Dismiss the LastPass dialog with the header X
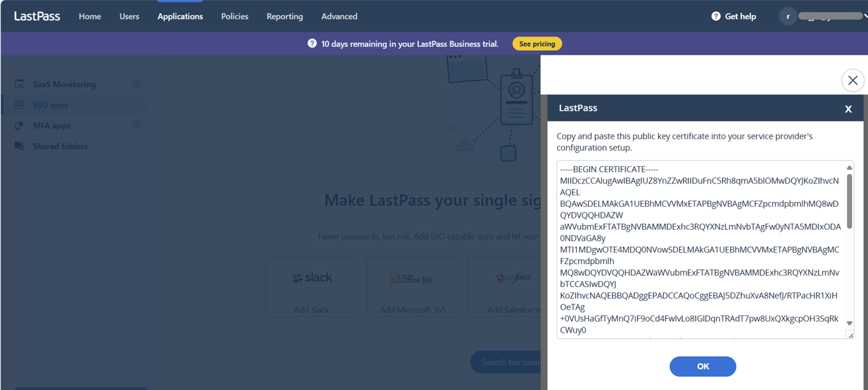This screenshot has width=868, height=390. tap(848, 109)
